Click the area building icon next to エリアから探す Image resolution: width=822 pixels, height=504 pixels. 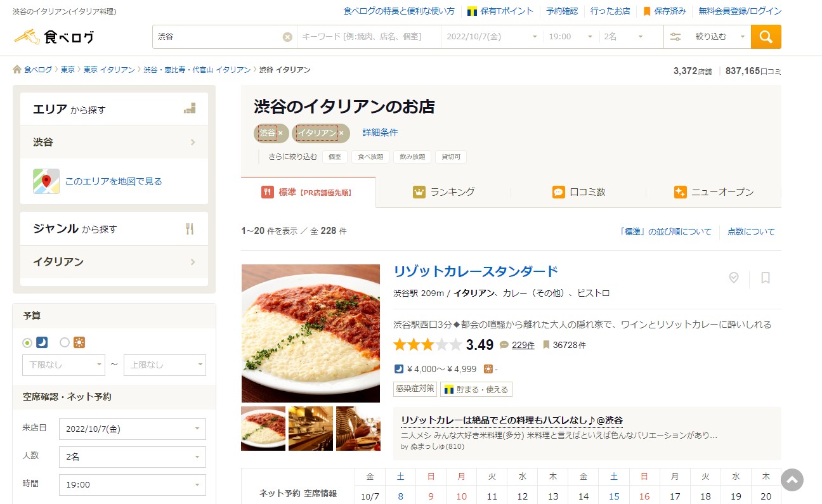(x=190, y=109)
